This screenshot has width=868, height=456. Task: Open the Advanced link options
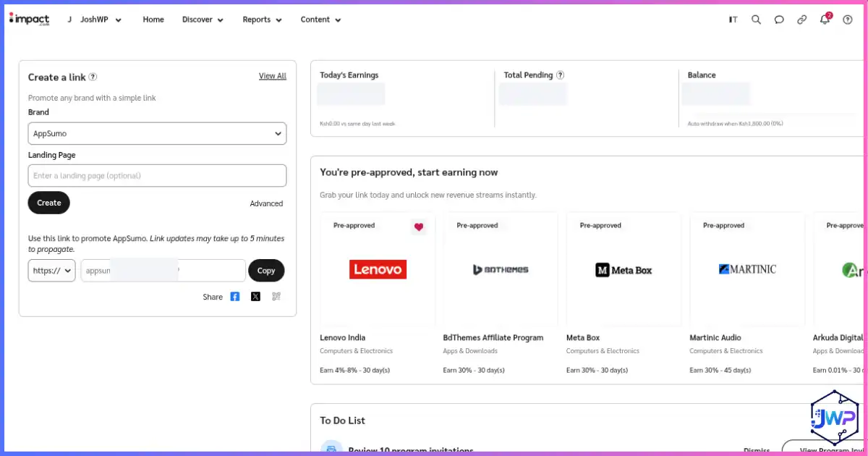click(x=266, y=203)
